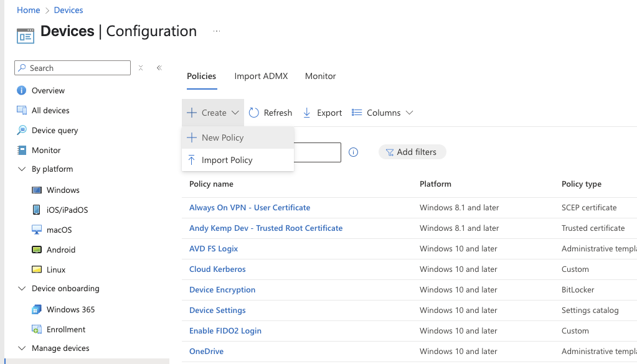Toggle the Create dropdown button
Screen dimensions: 637x364
(213, 113)
